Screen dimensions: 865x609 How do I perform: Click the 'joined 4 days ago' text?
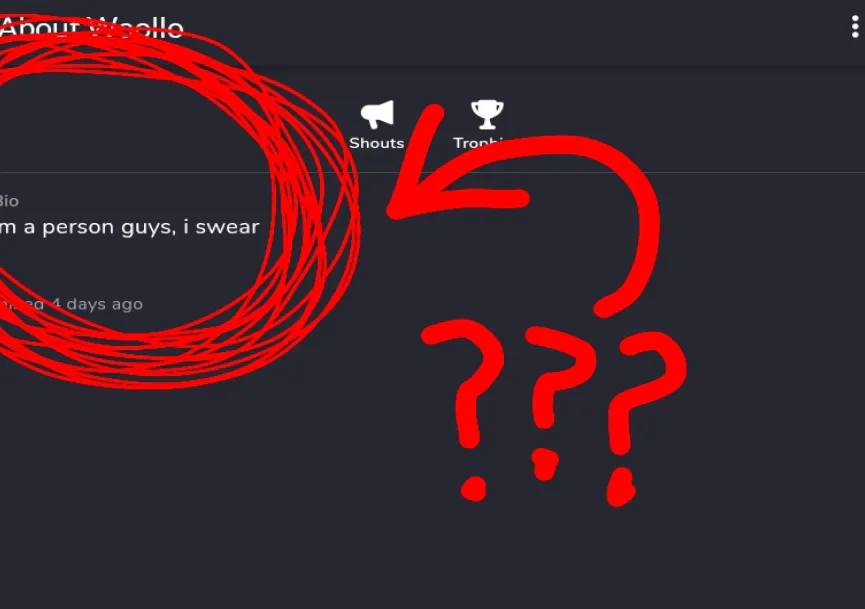point(72,304)
